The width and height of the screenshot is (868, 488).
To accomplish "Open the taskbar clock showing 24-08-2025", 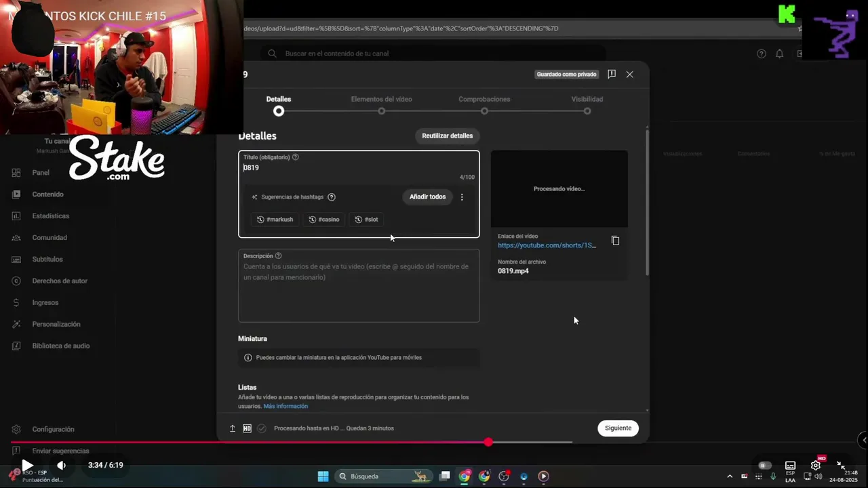I will pyautogui.click(x=844, y=476).
